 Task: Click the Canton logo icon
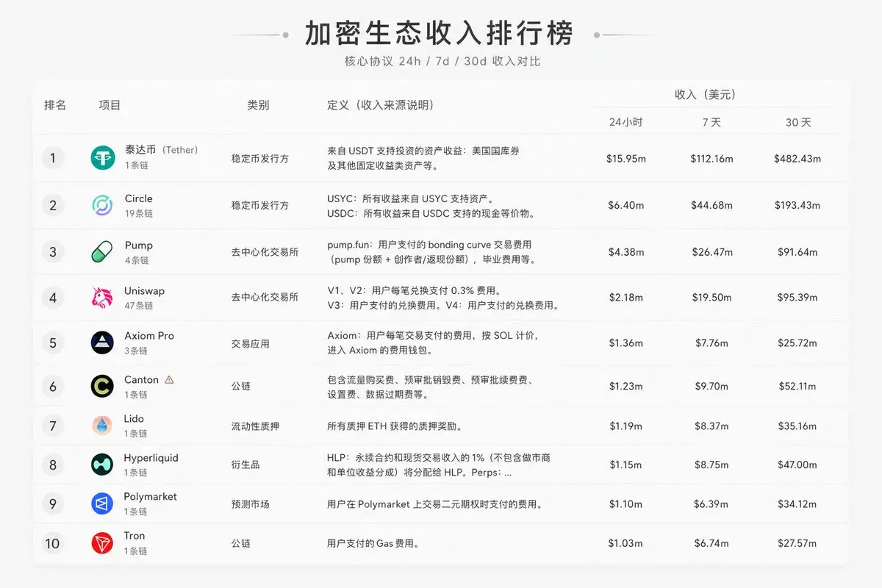103,386
